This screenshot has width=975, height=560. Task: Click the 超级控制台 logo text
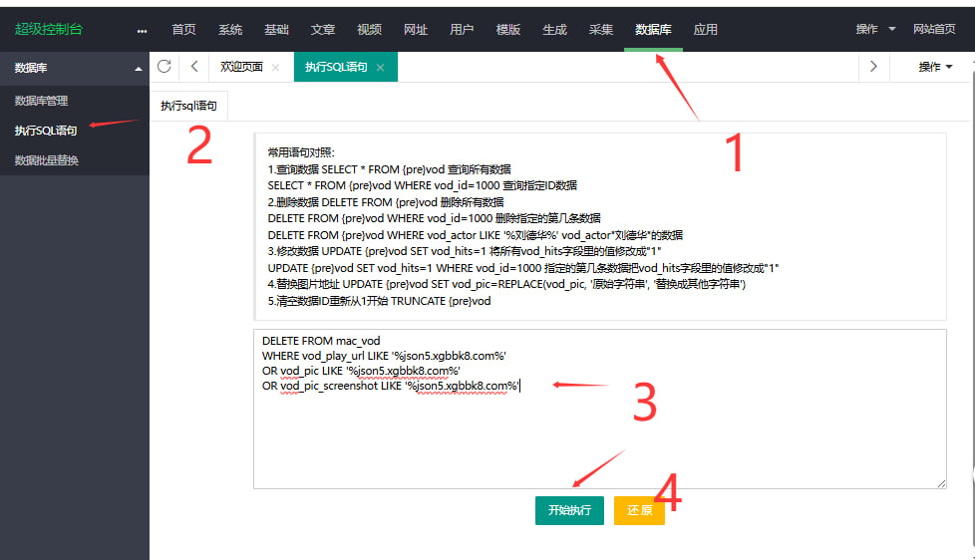click(48, 29)
